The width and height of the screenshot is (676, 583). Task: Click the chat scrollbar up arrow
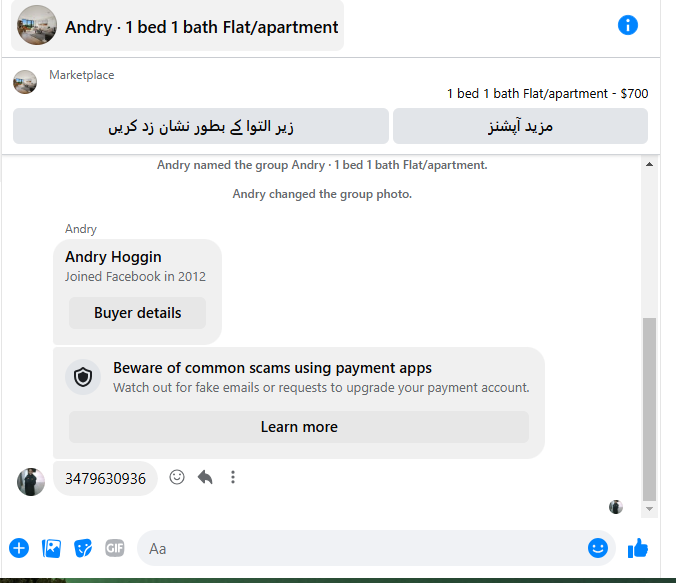coord(649,165)
